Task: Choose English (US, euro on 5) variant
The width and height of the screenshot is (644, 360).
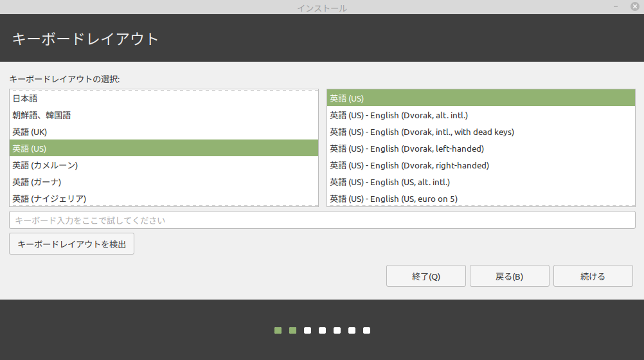Action: tap(481, 199)
